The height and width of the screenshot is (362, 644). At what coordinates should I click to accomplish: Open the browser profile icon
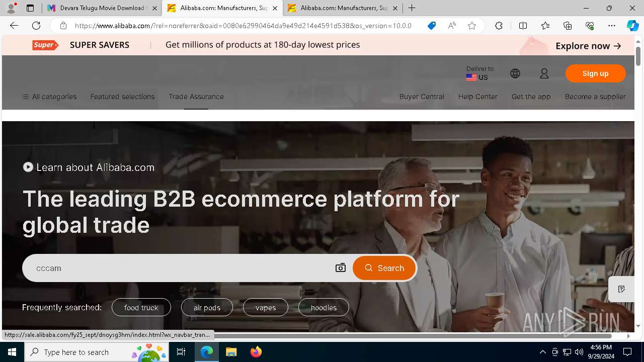[x=11, y=8]
